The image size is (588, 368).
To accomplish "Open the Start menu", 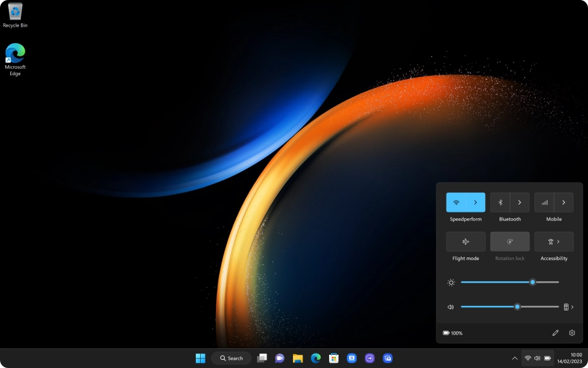I will [x=200, y=357].
